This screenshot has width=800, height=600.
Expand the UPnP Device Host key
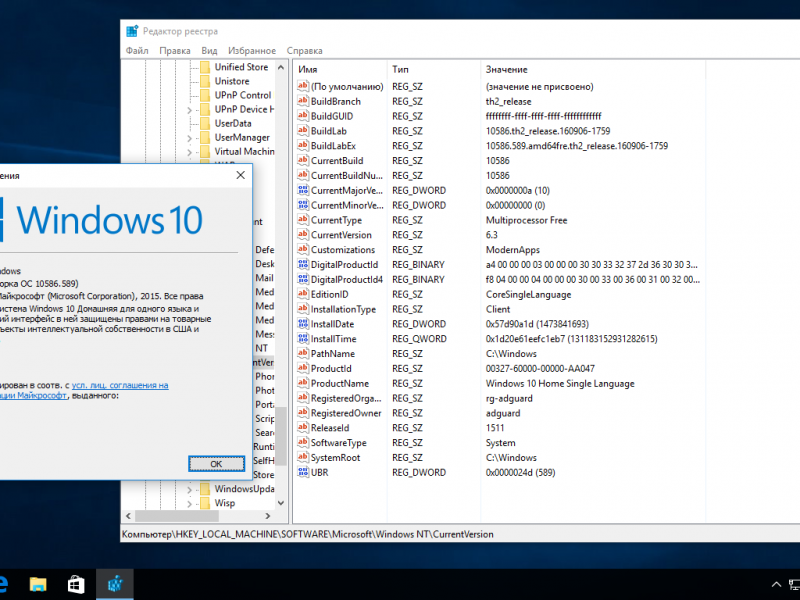click(190, 110)
